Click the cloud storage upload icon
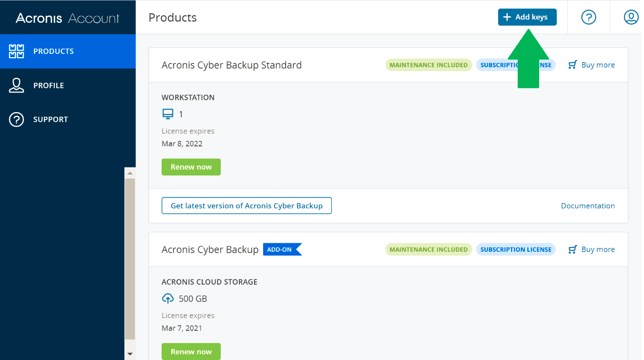This screenshot has width=644, height=360. [168, 298]
